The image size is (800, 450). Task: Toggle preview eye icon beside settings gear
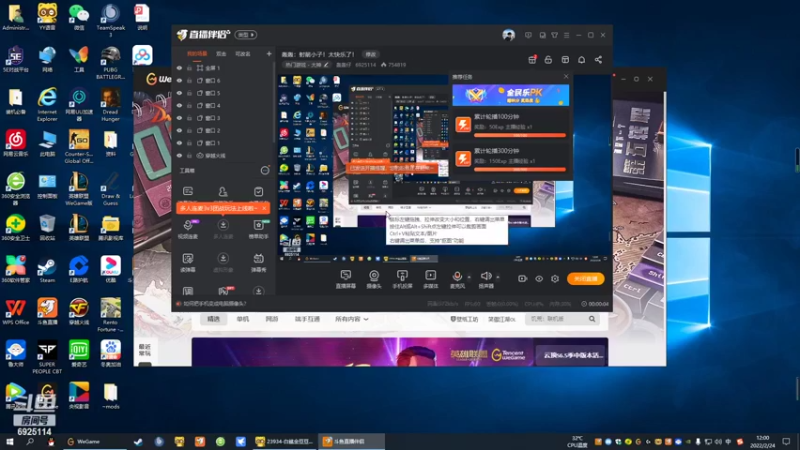point(539,279)
